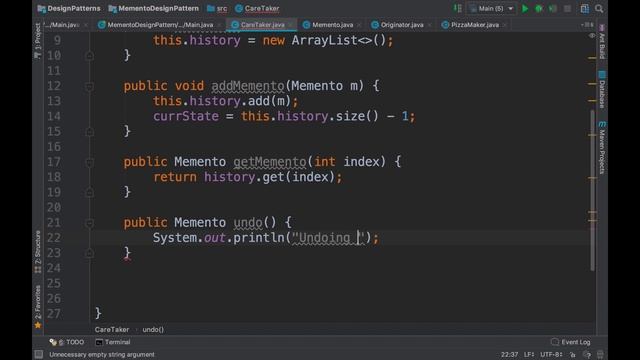Open the Favorites tool window
Viewport: 640px width, 360px height.
pos(38,306)
